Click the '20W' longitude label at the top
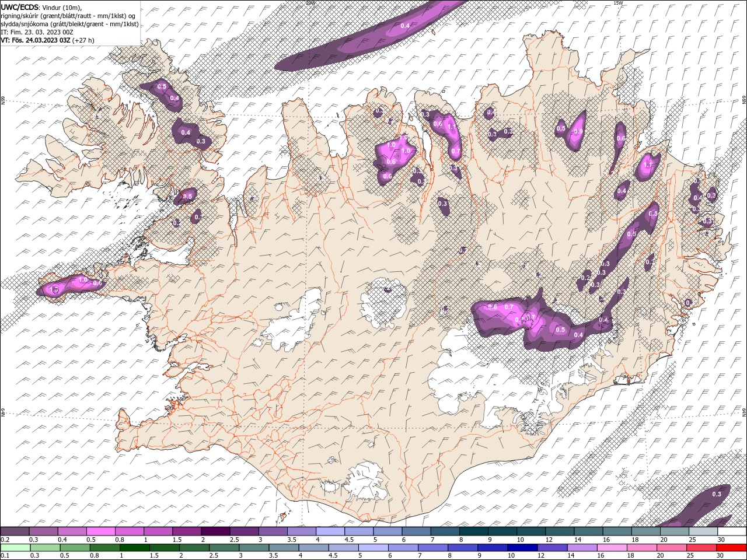The image size is (747, 560). [x=310, y=3]
